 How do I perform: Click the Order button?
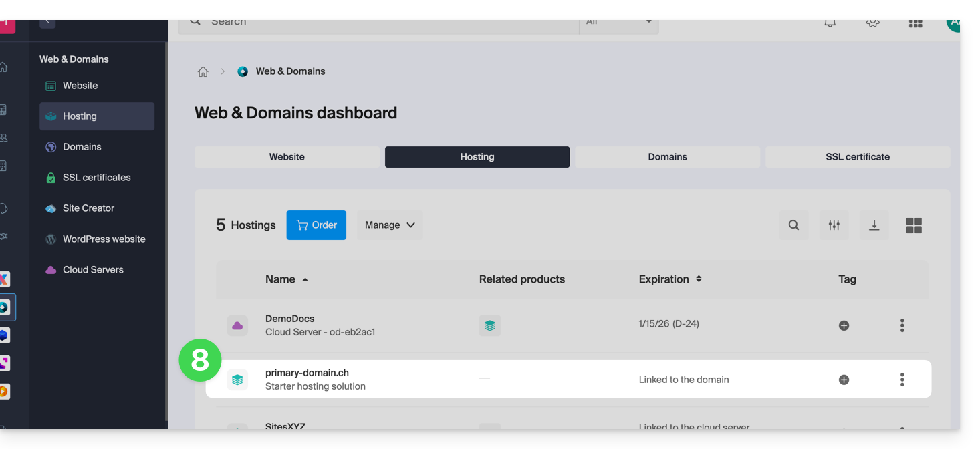click(x=316, y=225)
